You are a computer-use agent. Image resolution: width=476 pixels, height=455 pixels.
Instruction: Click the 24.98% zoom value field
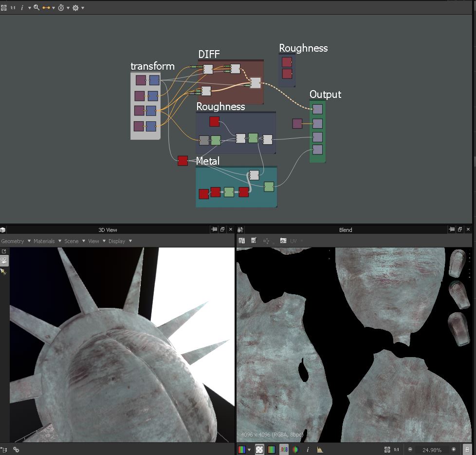[432, 450]
